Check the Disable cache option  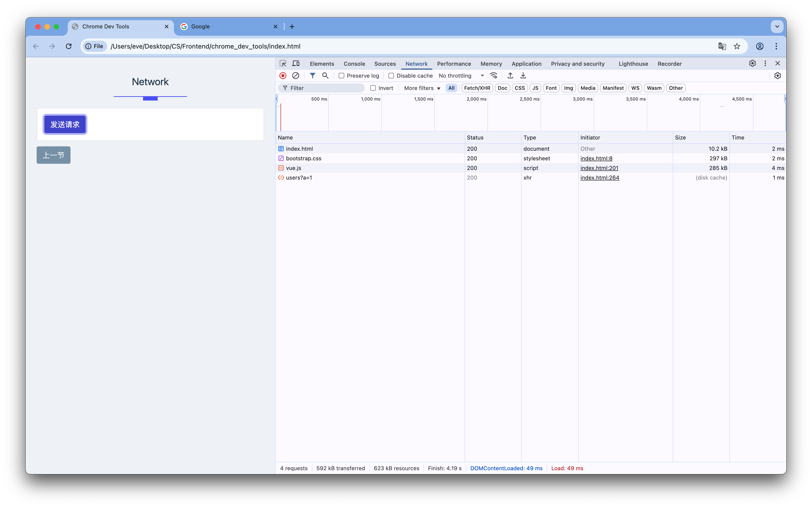391,76
